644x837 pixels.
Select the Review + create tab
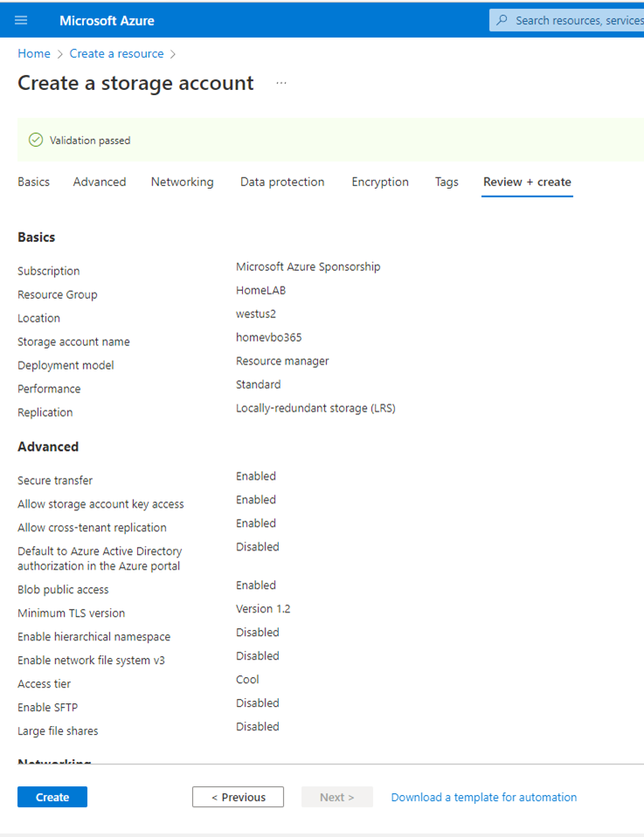point(527,182)
